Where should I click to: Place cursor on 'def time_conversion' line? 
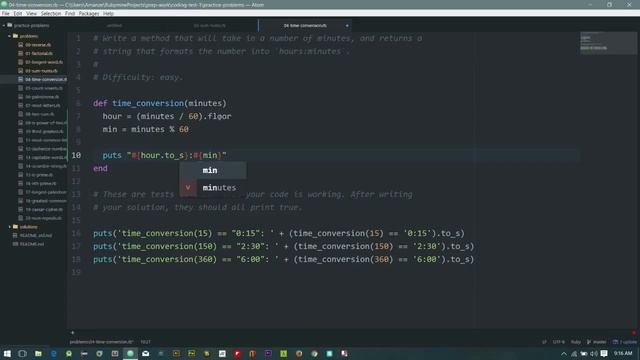click(x=159, y=103)
